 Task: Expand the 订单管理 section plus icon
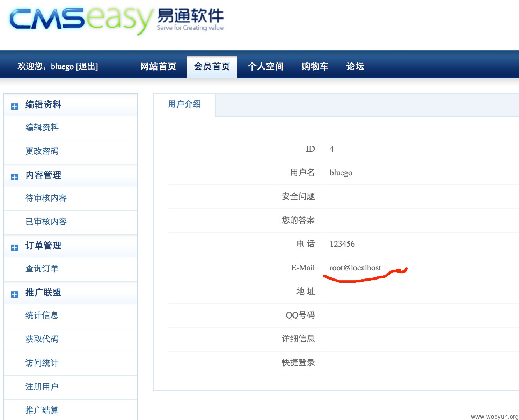tap(14, 247)
